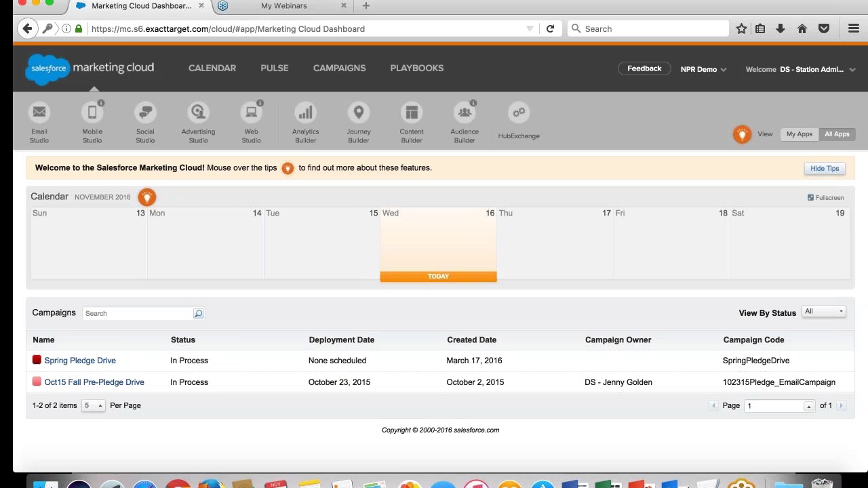Viewport: 868px width, 488px height.
Task: Open the PLAYBOOKS menu
Action: click(417, 68)
